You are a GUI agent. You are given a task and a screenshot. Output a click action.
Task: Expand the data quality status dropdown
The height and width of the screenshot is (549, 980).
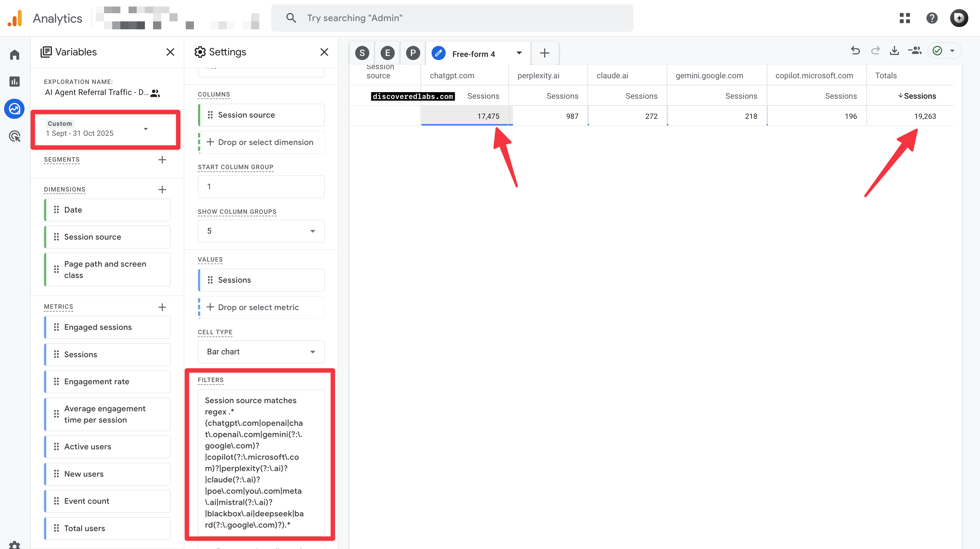(x=952, y=51)
